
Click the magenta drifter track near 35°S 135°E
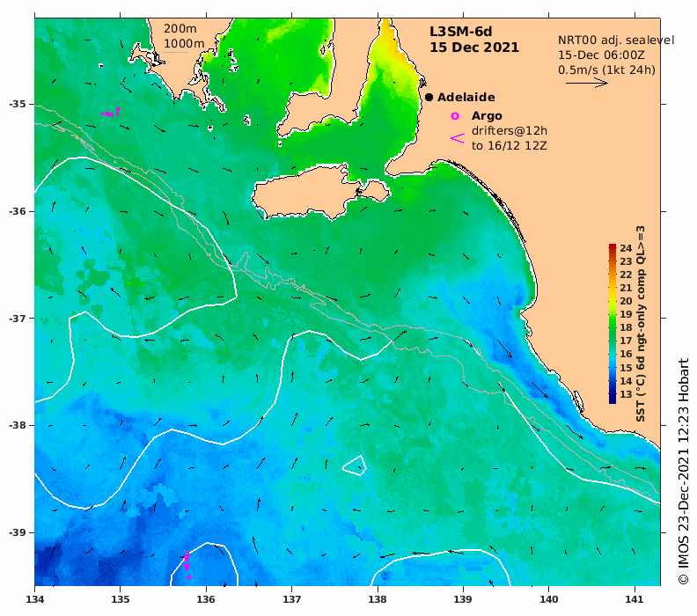111,113
